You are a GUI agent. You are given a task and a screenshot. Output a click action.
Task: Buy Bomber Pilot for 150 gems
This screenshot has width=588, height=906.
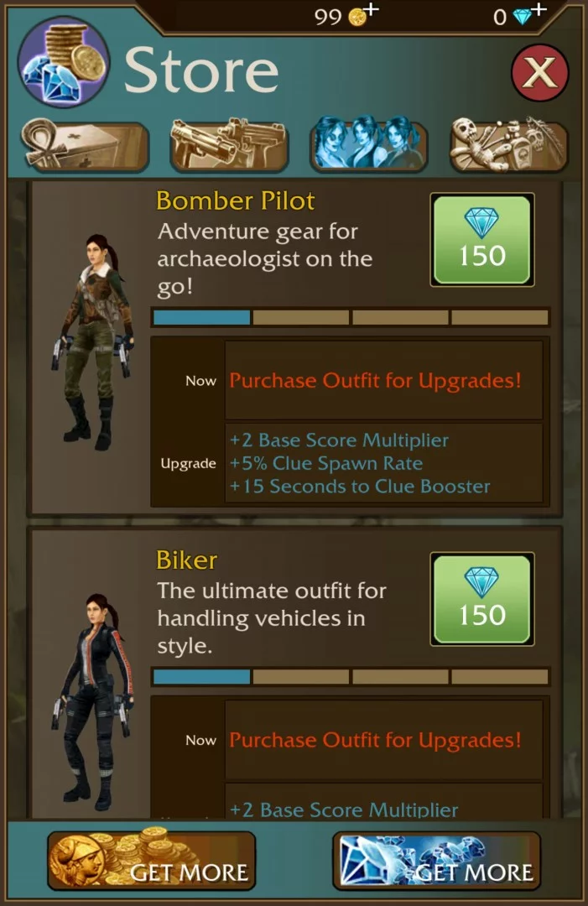481,240
